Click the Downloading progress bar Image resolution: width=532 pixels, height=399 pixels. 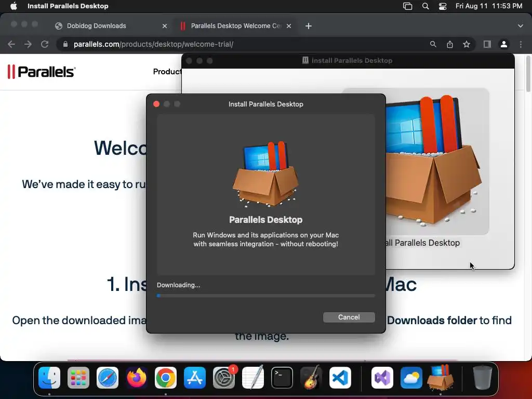click(x=265, y=296)
